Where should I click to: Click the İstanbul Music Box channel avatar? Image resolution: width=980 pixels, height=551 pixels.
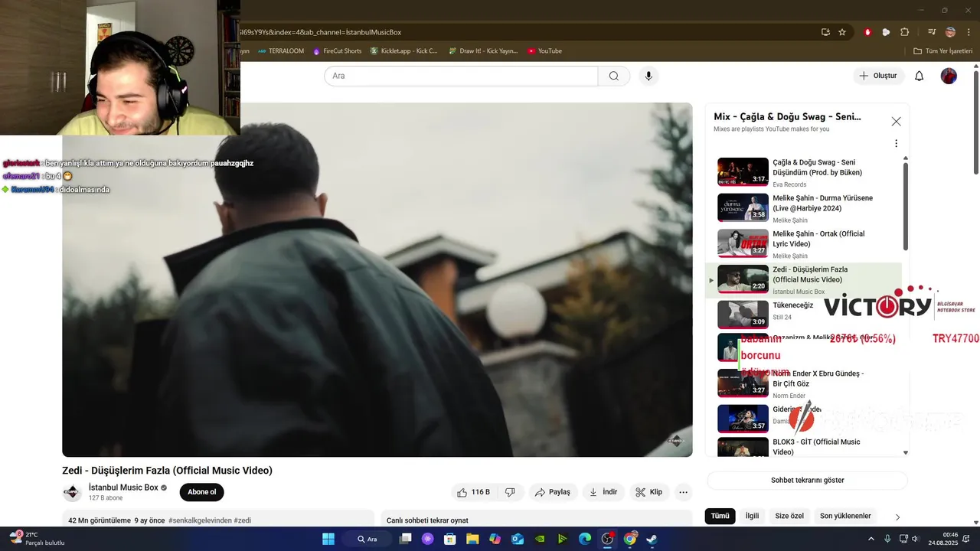click(72, 492)
